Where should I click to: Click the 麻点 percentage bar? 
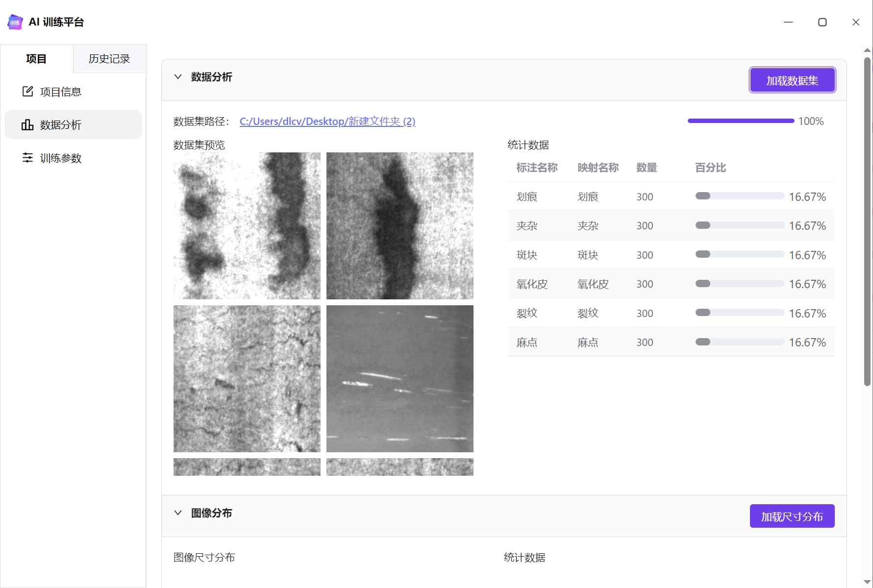[740, 342]
